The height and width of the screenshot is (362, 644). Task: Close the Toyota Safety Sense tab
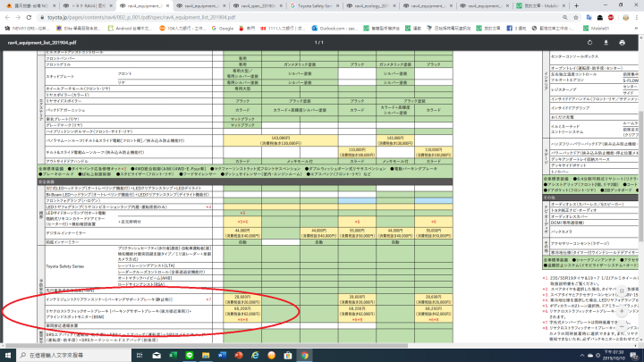pyautogui.click(x=337, y=5)
